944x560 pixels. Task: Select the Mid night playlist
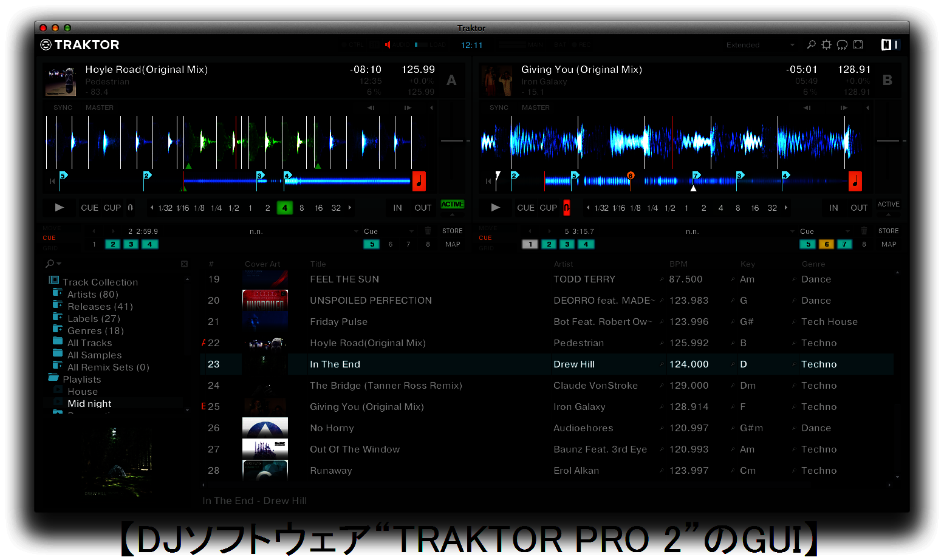point(89,404)
